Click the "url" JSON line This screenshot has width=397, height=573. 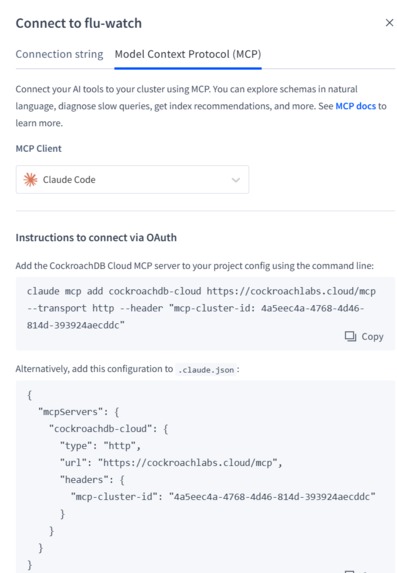point(171,463)
